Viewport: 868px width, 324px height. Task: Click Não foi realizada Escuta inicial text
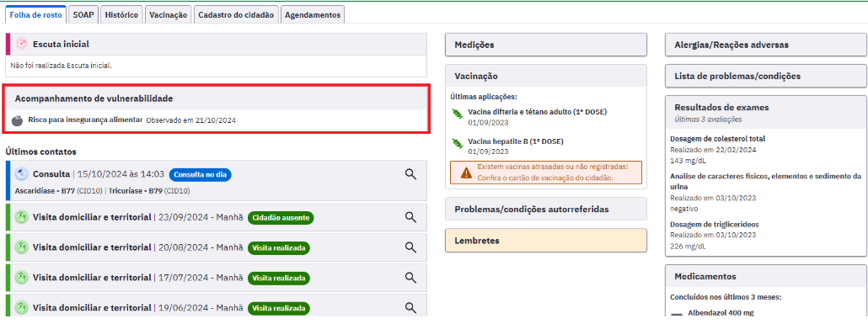click(x=62, y=66)
